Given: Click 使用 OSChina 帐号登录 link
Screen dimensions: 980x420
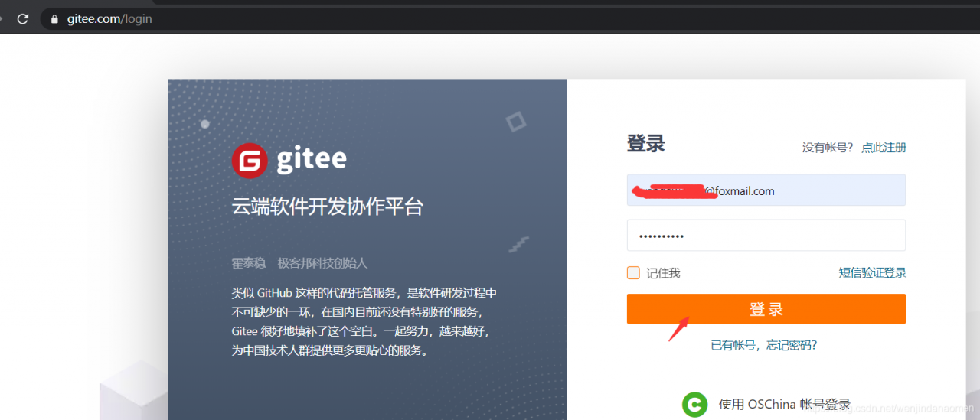Looking at the screenshot, I should click(785, 404).
